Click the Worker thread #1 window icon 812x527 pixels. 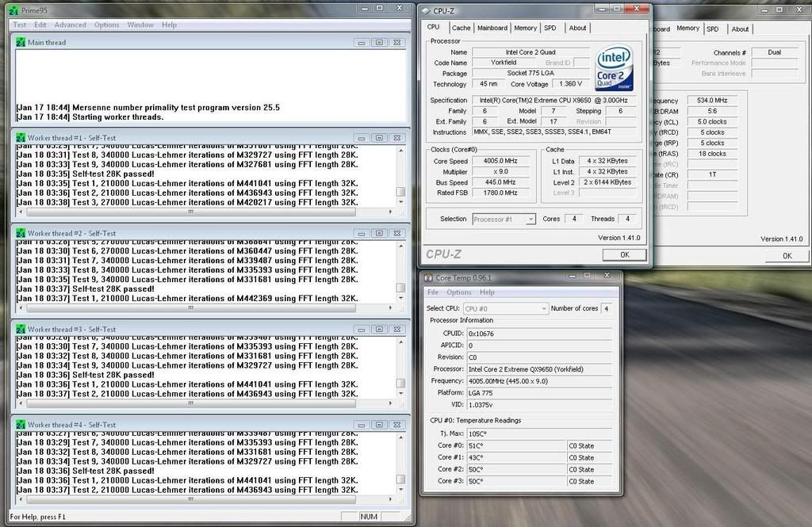(21, 138)
